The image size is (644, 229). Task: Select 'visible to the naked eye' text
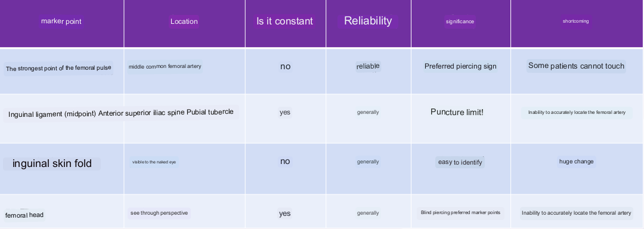[x=154, y=162]
